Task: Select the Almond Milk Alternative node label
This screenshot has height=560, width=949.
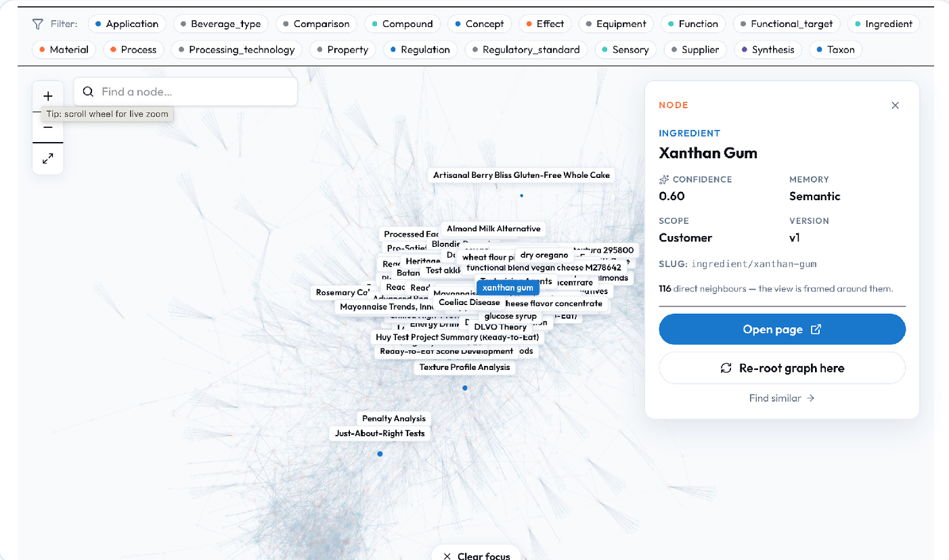Action: tap(493, 229)
